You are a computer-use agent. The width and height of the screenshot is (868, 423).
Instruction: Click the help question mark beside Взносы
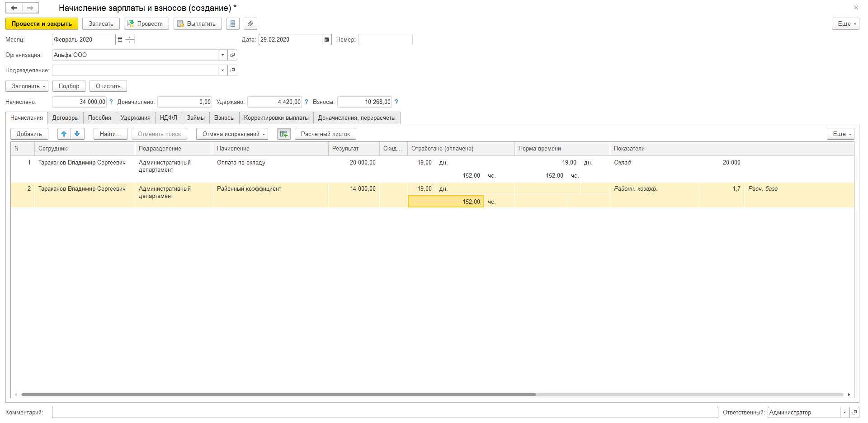396,102
